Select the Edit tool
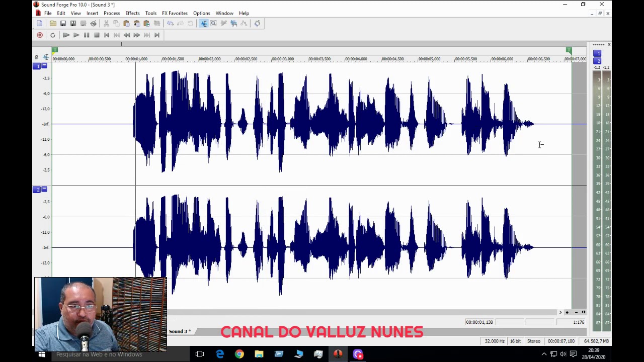This screenshot has height=362, width=644. (203, 24)
